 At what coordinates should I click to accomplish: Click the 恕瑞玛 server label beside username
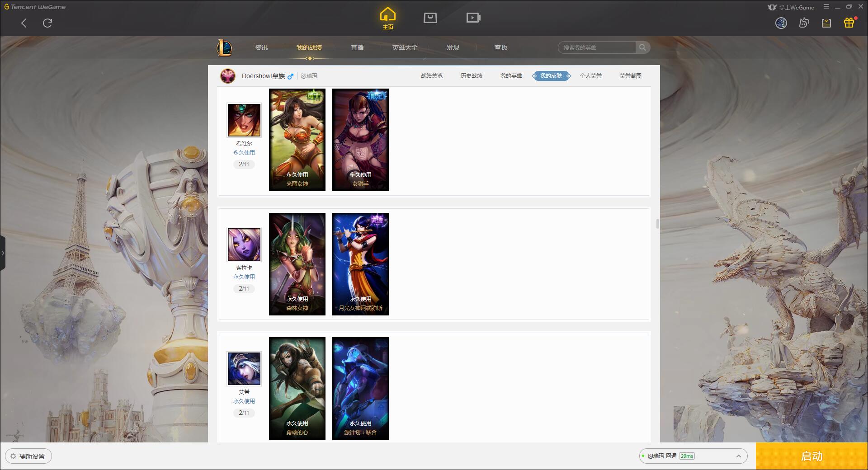coord(309,76)
